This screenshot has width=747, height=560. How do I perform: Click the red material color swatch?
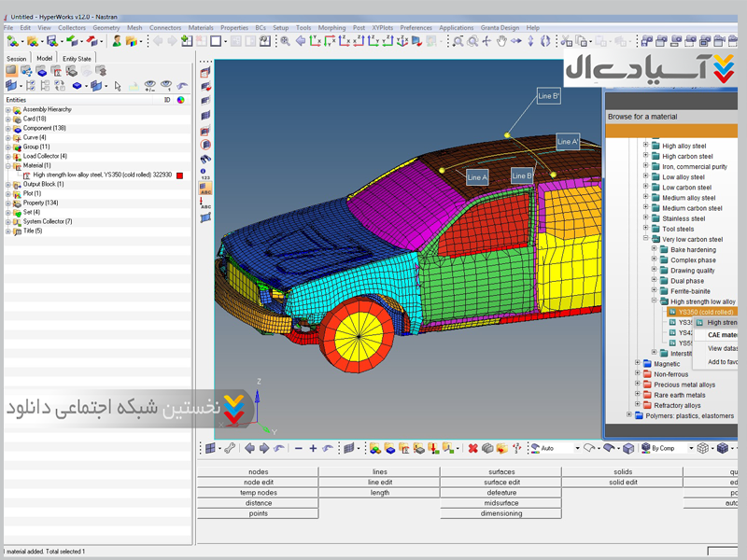click(180, 175)
